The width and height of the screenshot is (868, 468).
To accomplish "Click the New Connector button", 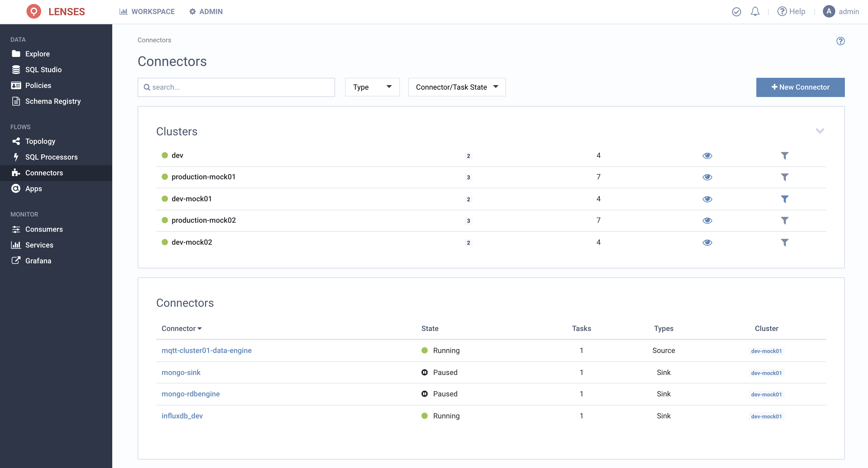I will click(800, 87).
